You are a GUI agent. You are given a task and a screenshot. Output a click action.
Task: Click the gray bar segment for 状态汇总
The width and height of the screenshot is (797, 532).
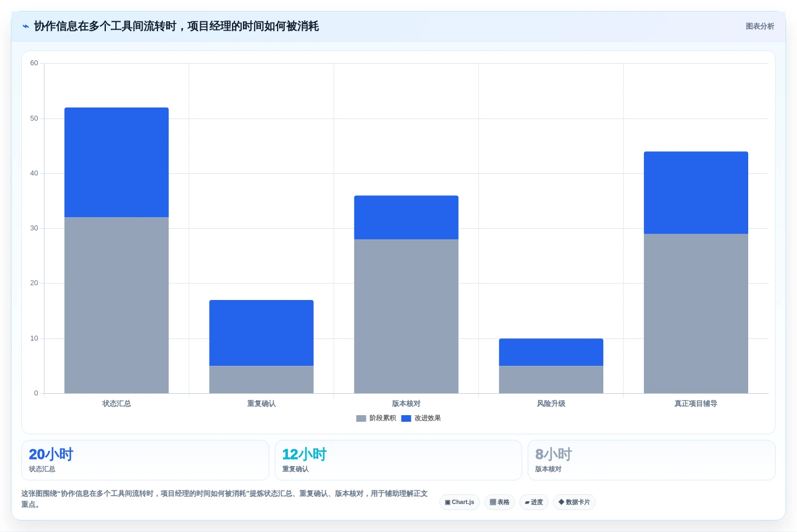click(116, 305)
